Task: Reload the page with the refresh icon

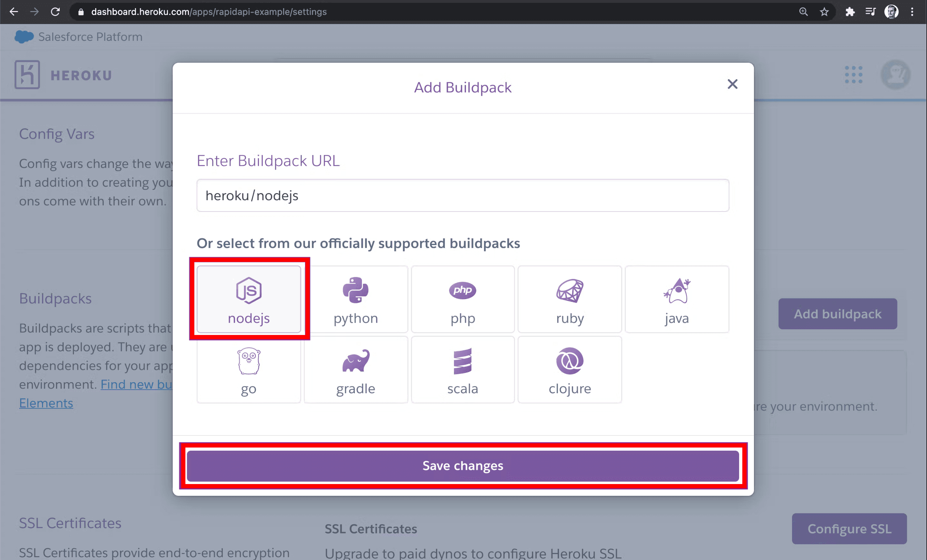Action: pyautogui.click(x=55, y=12)
